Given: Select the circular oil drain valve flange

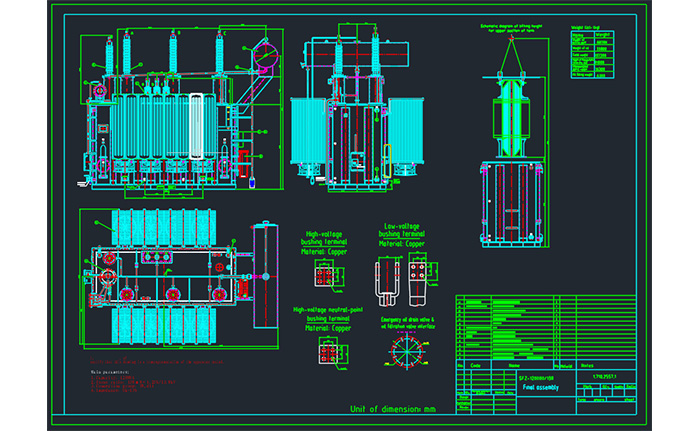Looking at the screenshot, I should 406,354.
